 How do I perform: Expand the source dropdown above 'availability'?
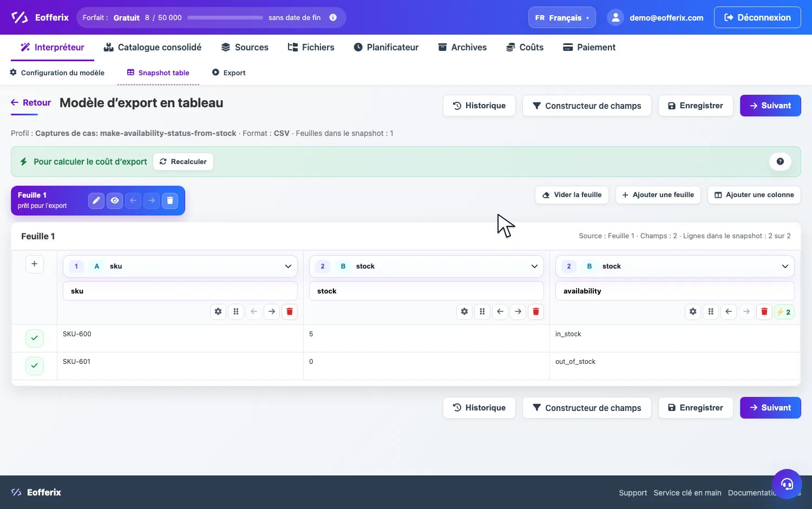(675, 266)
